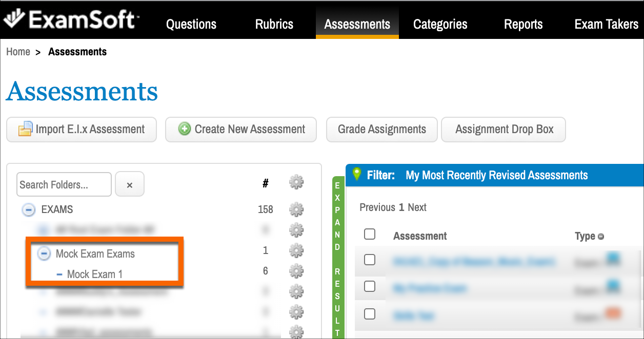
Task: Check the second assessment row checkbox
Action: coord(370,287)
